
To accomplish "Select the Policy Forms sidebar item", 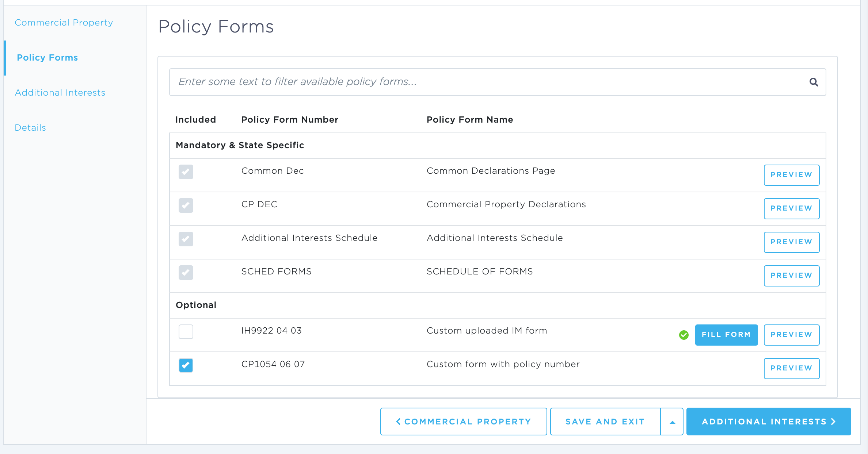I will [x=47, y=58].
